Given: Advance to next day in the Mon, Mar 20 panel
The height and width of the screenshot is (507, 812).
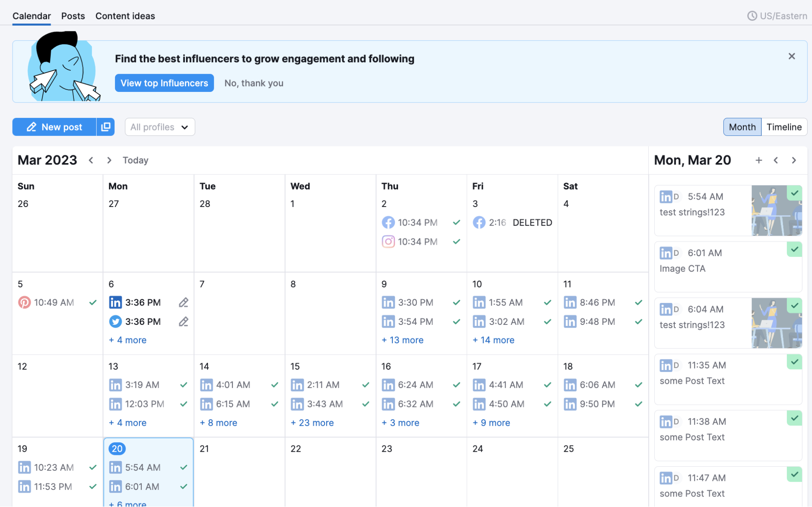Looking at the screenshot, I should click(794, 160).
